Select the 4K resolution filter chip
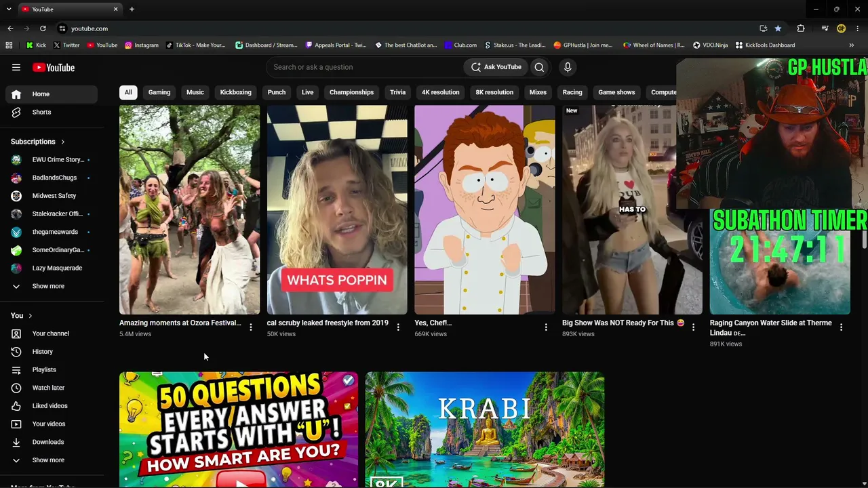This screenshot has height=488, width=868. pyautogui.click(x=441, y=92)
